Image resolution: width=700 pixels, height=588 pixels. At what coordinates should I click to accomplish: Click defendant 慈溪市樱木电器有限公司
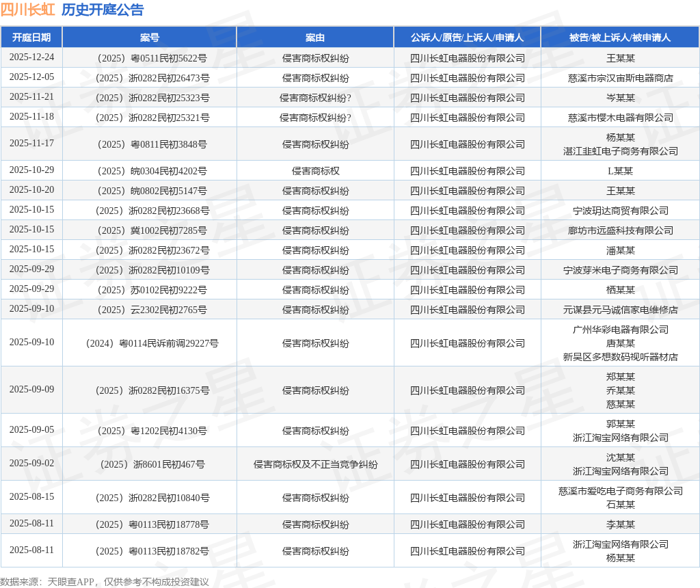(x=621, y=118)
